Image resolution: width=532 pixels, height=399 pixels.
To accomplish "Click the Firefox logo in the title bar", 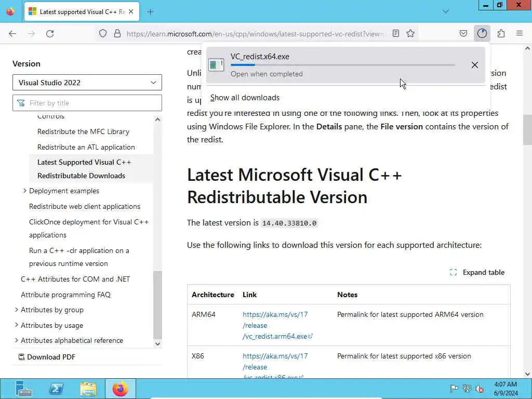I will click(x=10, y=11).
